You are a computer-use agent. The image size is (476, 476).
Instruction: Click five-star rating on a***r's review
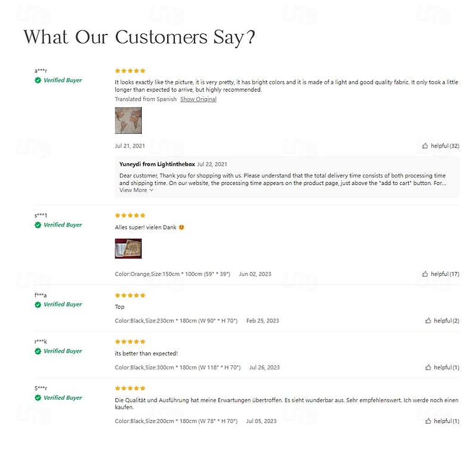tap(130, 71)
